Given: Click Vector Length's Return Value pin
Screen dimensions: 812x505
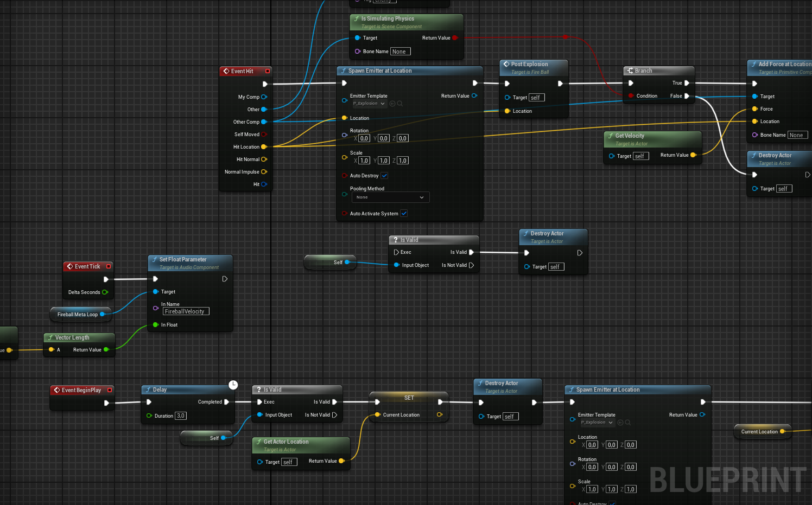Looking at the screenshot, I should click(106, 350).
